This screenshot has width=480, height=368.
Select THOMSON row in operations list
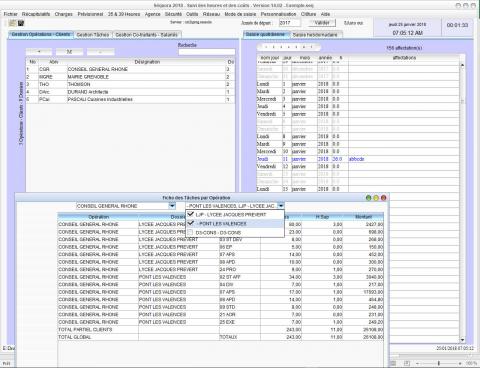coord(130,84)
